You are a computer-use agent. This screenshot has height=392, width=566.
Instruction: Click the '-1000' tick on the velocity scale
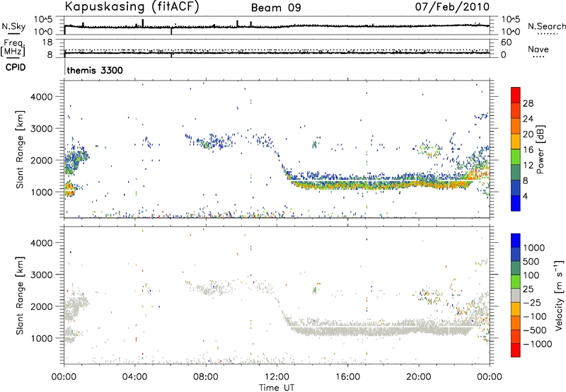537,344
